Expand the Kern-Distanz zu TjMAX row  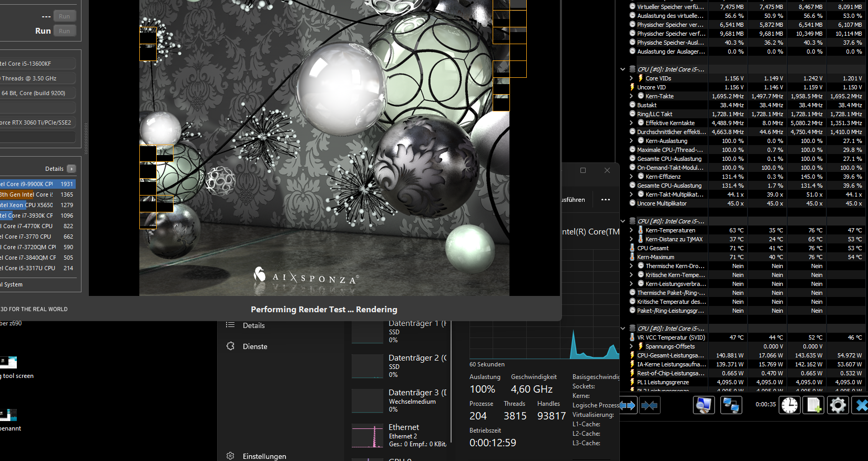tap(631, 239)
